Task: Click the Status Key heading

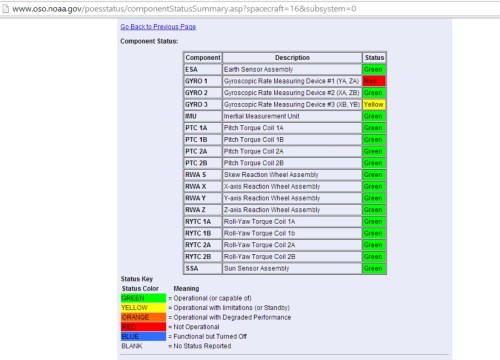Action: coord(137,279)
